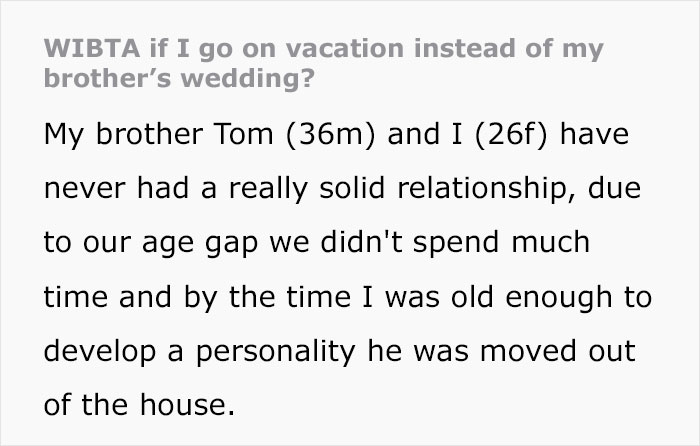The image size is (700, 446).
Task: Click the phrase 'My brother' at the paragraph start
Action: (x=123, y=134)
